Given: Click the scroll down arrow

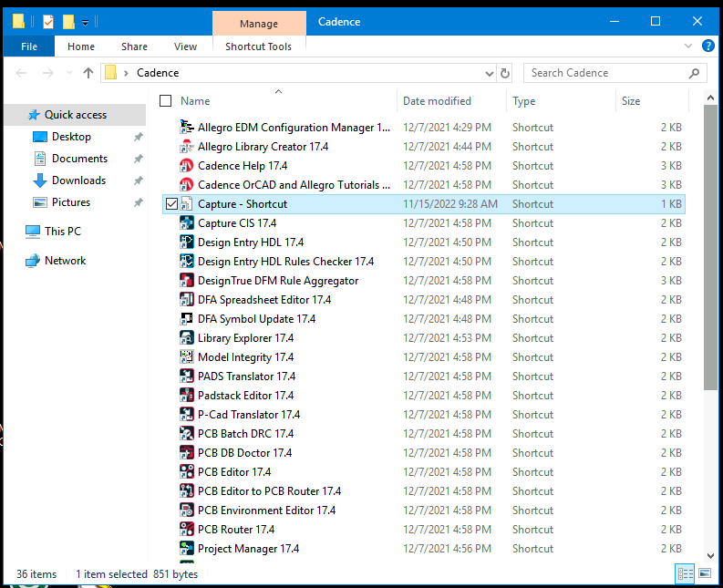Looking at the screenshot, I should point(710,556).
